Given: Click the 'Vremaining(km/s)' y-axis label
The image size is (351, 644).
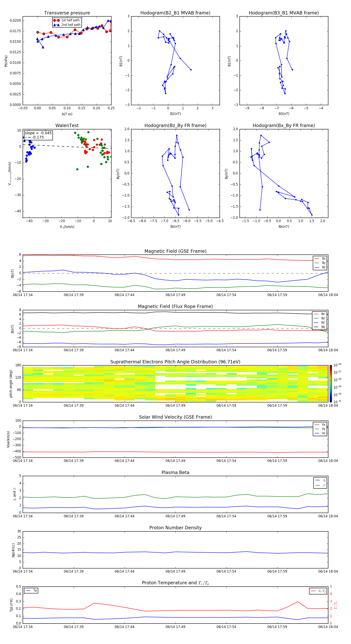Looking at the screenshot, I should pos(10,173).
